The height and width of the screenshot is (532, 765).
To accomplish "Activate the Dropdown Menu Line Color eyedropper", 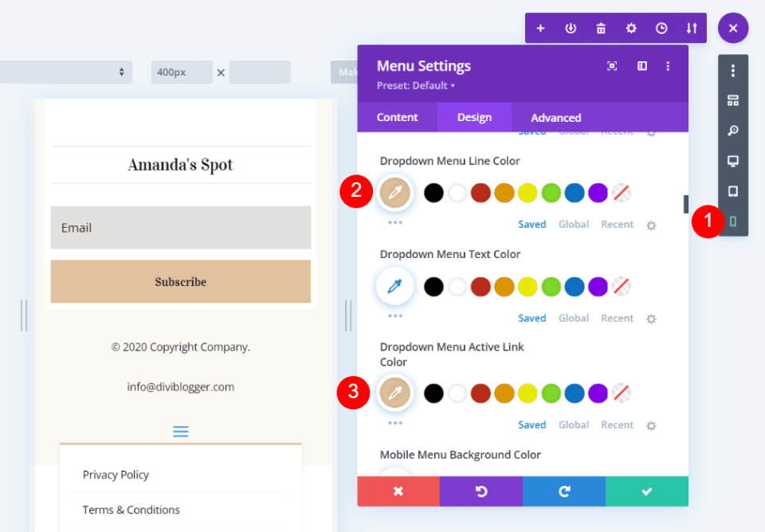I will coord(394,192).
